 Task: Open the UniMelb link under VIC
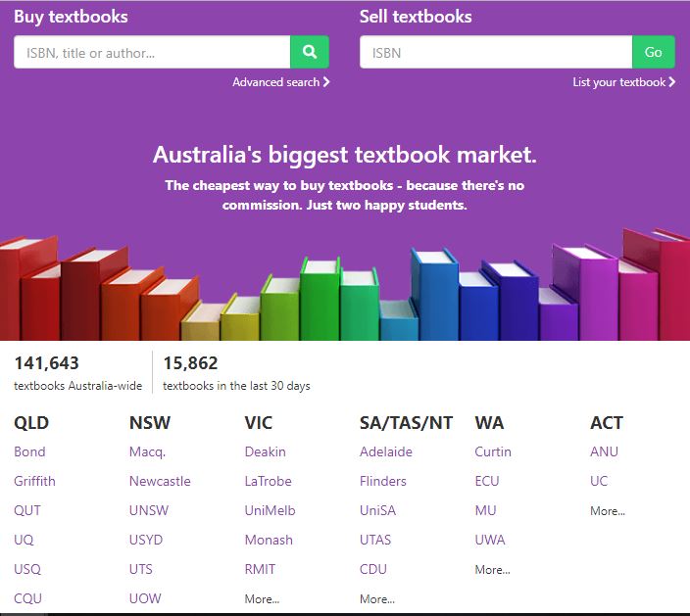270,510
